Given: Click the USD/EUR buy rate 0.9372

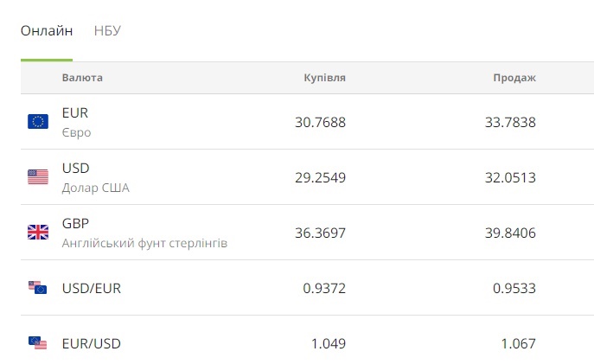Looking at the screenshot, I should [x=324, y=288].
